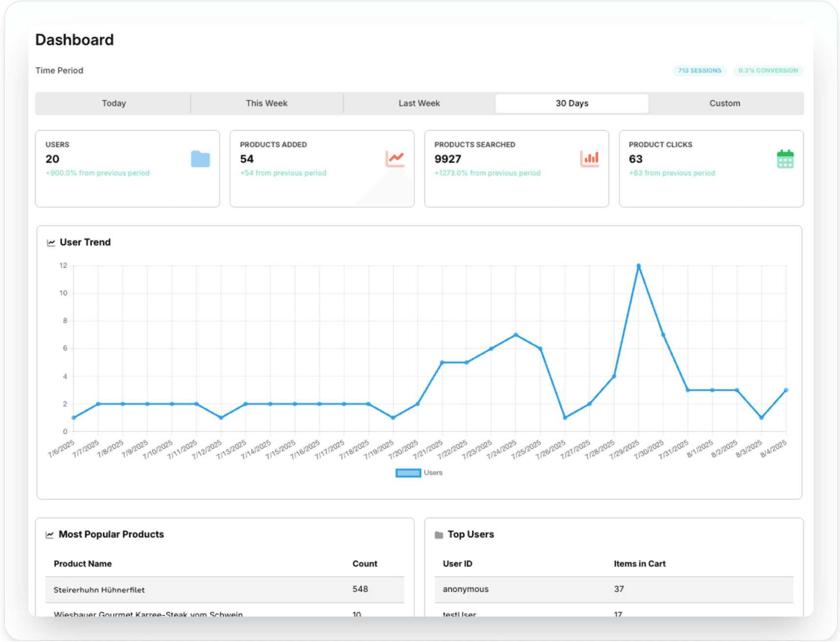The height and width of the screenshot is (642, 840).
Task: Toggle the Users legend swatch in chart
Action: (408, 473)
